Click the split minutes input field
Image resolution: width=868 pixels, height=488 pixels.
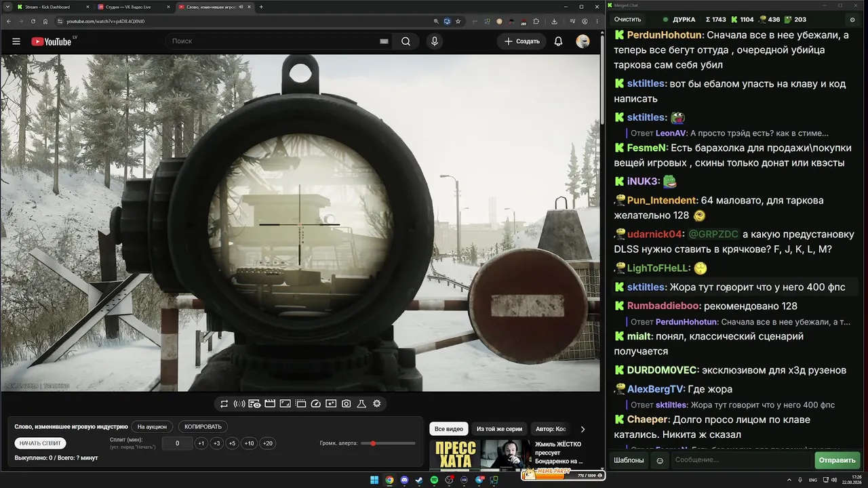[178, 443]
